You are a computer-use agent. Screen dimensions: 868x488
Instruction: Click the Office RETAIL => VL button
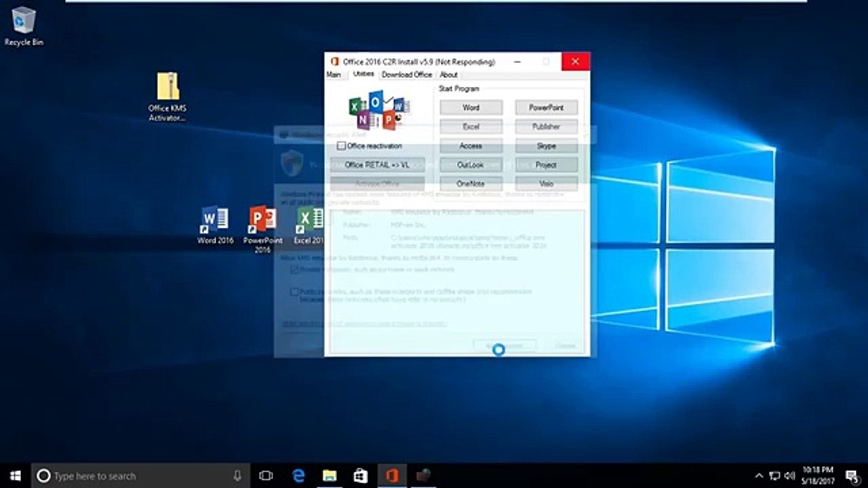[x=377, y=165]
